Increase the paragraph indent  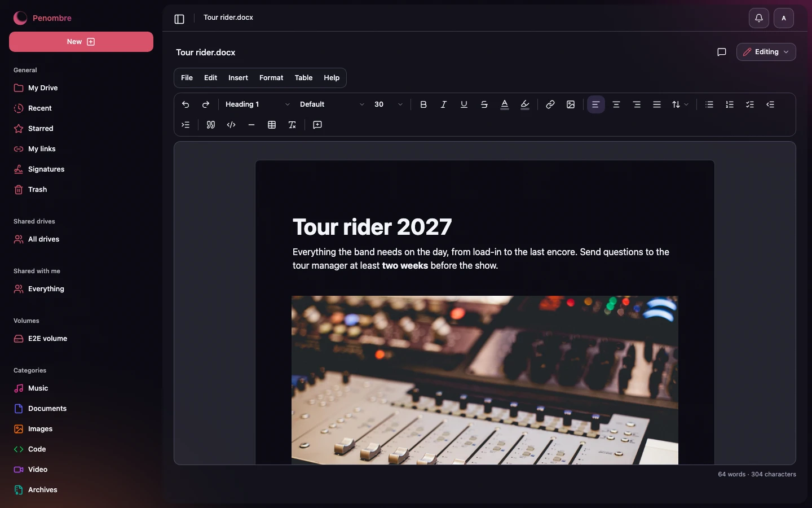tap(186, 125)
